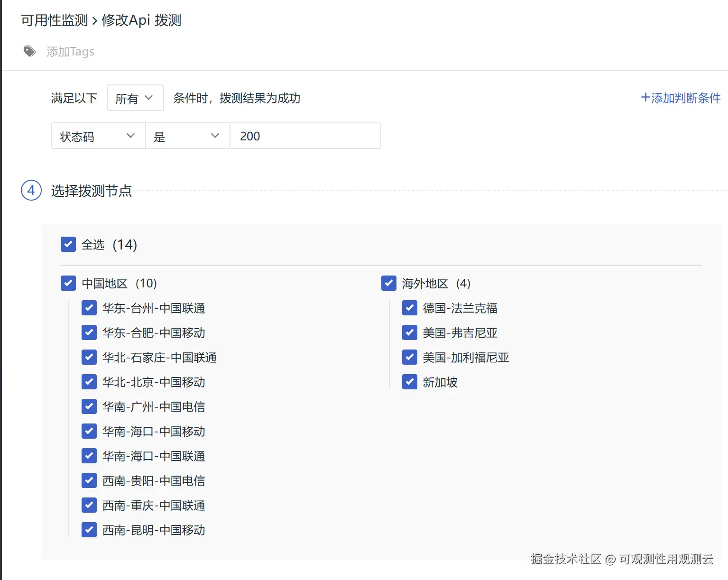The height and width of the screenshot is (580, 728).
Task: Click the status code value field 200
Action: [305, 136]
